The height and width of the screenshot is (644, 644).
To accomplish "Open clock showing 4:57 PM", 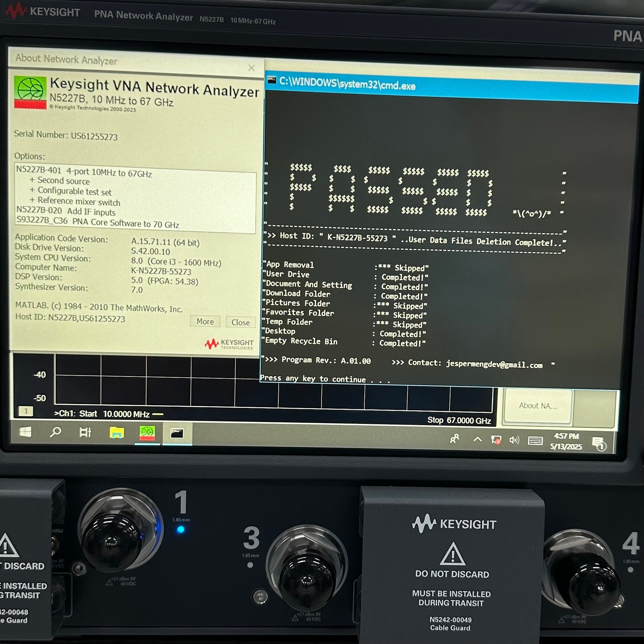I will (566, 441).
